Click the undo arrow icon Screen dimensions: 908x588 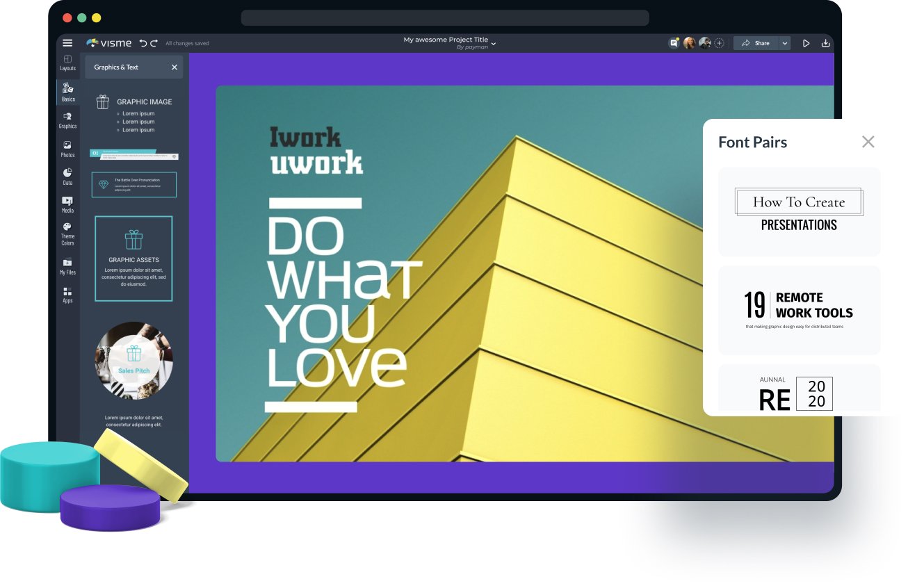[x=143, y=43]
